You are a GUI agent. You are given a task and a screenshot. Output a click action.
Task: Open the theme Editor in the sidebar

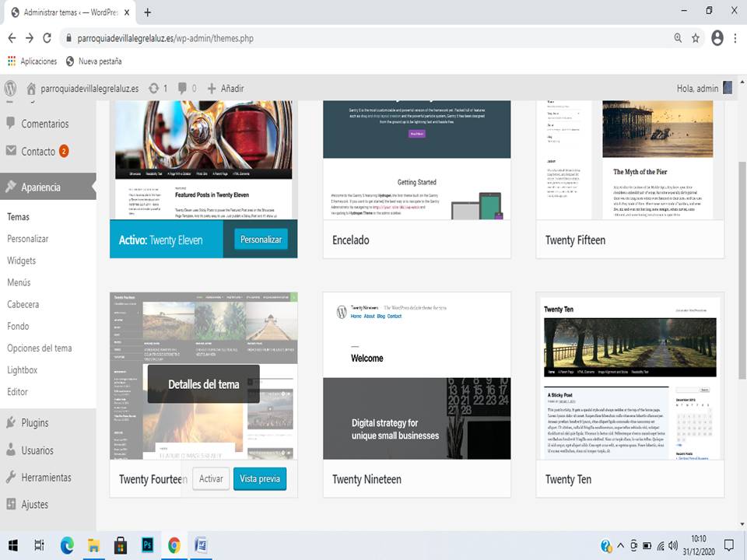coord(17,392)
